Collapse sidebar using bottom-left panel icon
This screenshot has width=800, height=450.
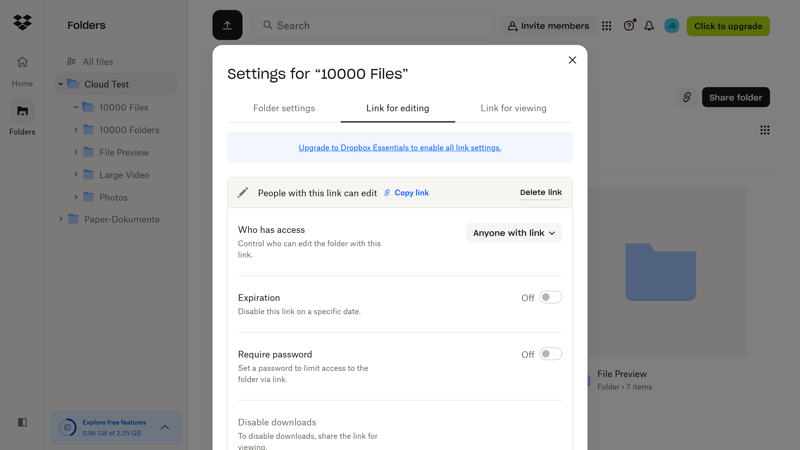[x=22, y=422]
